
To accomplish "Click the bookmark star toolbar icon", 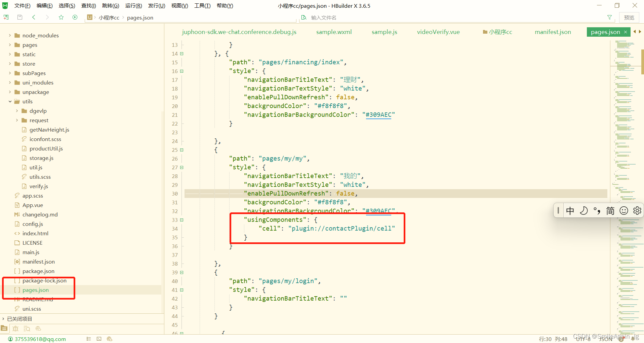I will 61,17.
